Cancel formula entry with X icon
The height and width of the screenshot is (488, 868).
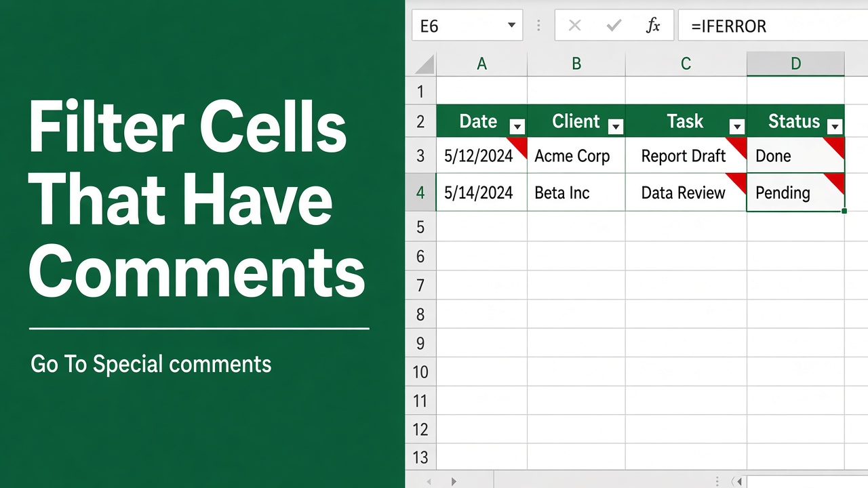click(x=574, y=26)
